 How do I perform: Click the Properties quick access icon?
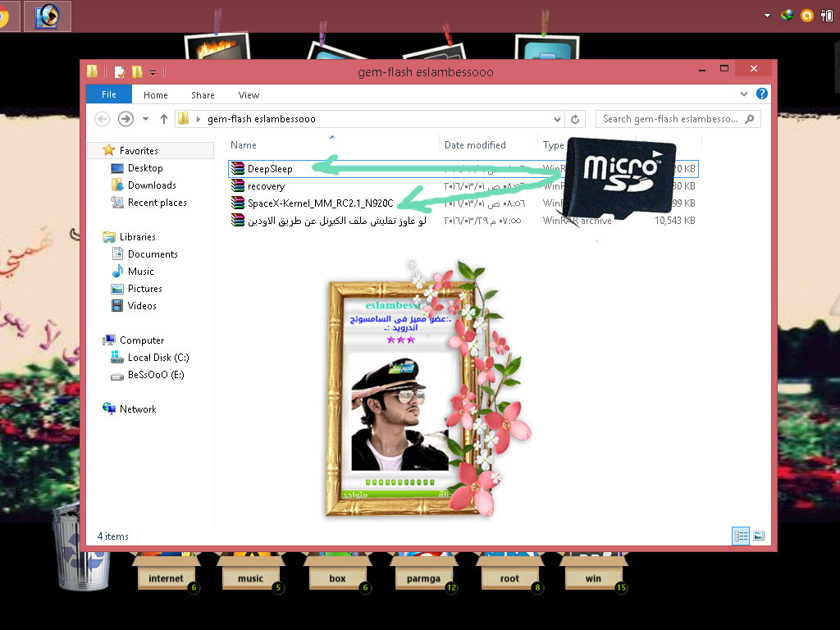[x=119, y=72]
